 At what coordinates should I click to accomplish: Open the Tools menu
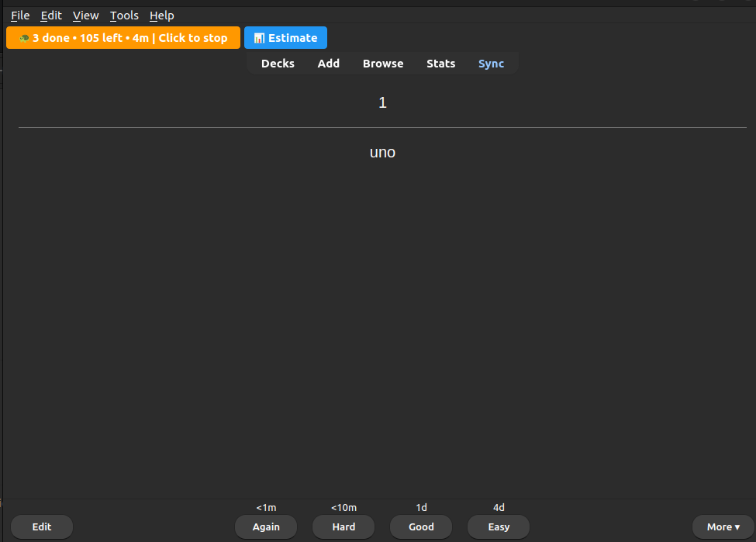pos(123,15)
